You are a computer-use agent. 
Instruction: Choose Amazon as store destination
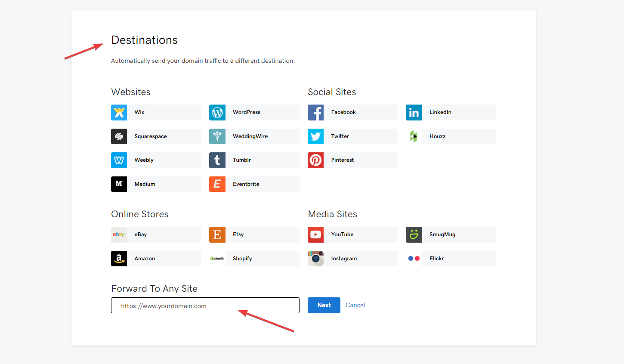point(156,259)
